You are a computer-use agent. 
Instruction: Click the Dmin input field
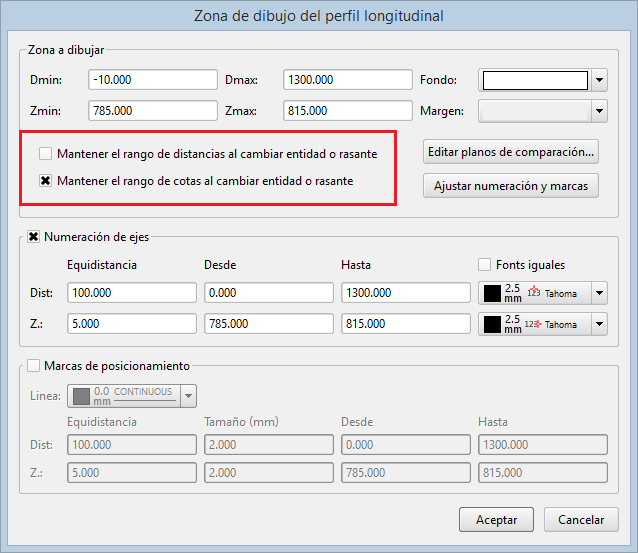coord(153,80)
